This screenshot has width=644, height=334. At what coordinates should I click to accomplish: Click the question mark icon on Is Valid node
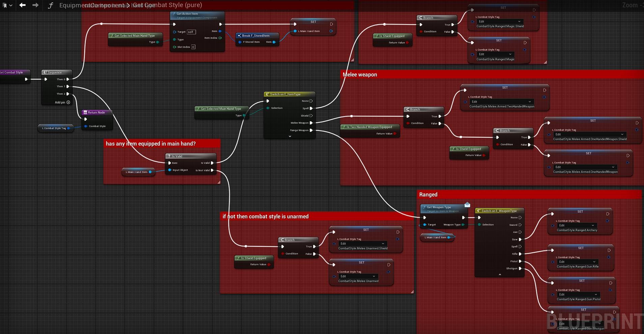point(169,156)
